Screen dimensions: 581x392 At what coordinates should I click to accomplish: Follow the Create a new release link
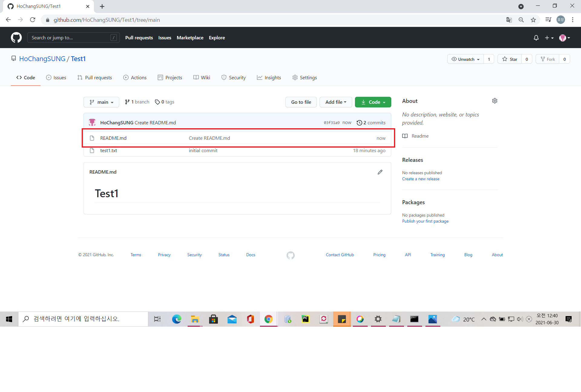click(x=421, y=179)
